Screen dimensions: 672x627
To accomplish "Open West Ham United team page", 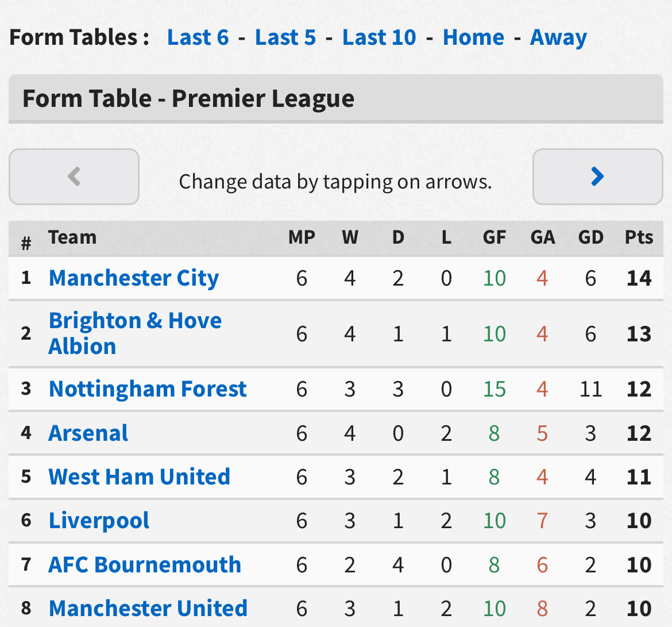I will tap(140, 476).
